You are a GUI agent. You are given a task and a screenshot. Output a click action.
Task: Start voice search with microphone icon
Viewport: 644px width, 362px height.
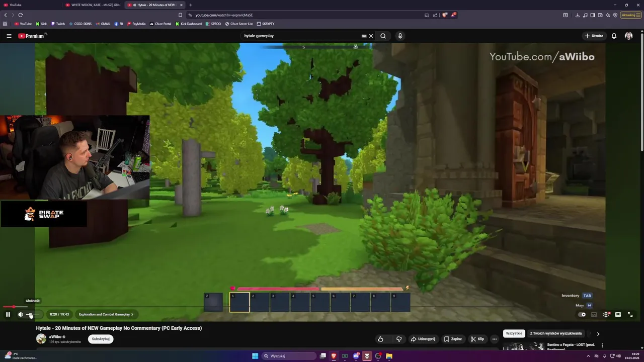click(400, 36)
